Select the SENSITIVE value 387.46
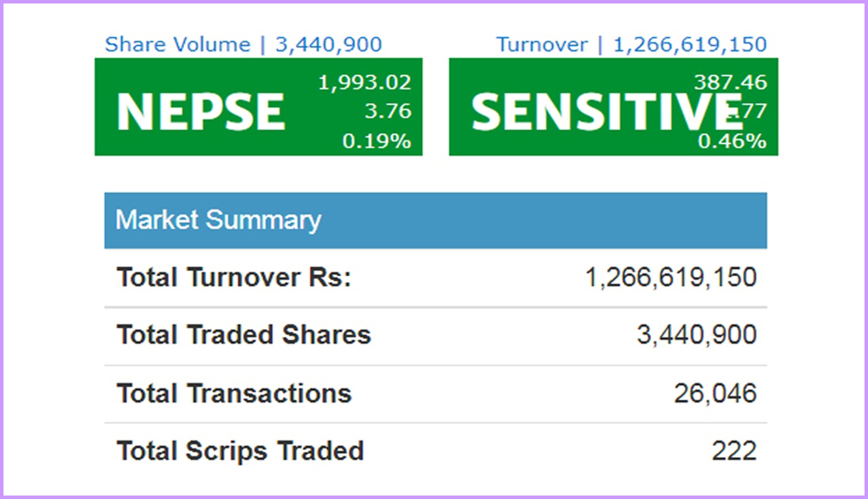Viewport: 868px width, 499px height. [730, 83]
